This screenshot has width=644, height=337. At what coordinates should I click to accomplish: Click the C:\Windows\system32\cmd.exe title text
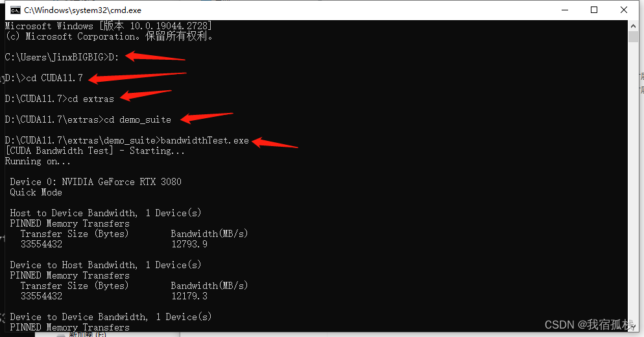82,10
